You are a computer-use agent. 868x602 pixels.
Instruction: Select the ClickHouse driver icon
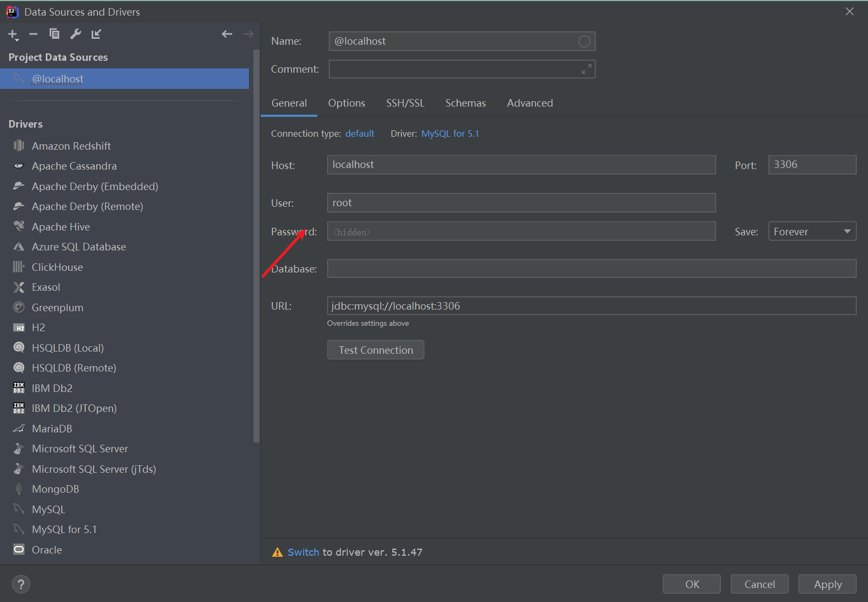tap(19, 267)
